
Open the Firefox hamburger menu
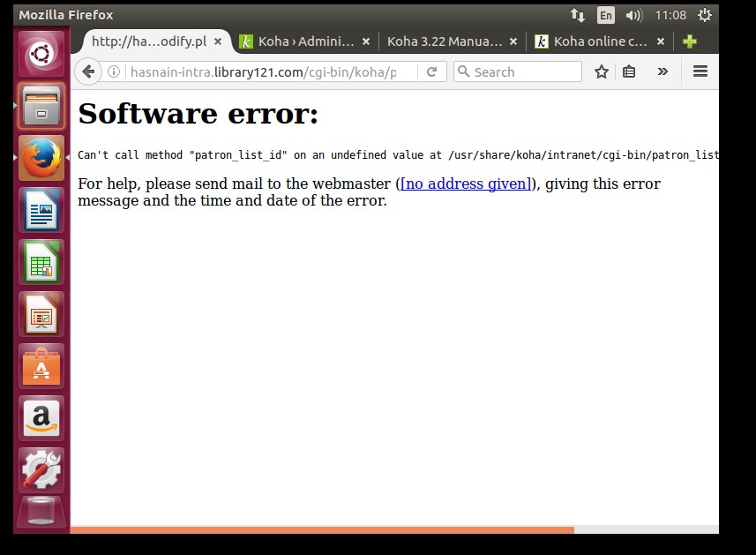700,71
